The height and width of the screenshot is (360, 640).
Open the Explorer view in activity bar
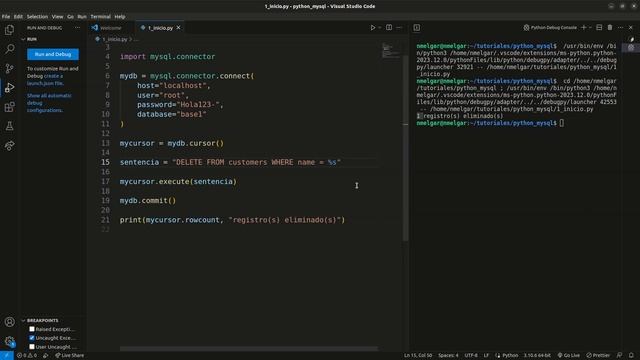9,30
